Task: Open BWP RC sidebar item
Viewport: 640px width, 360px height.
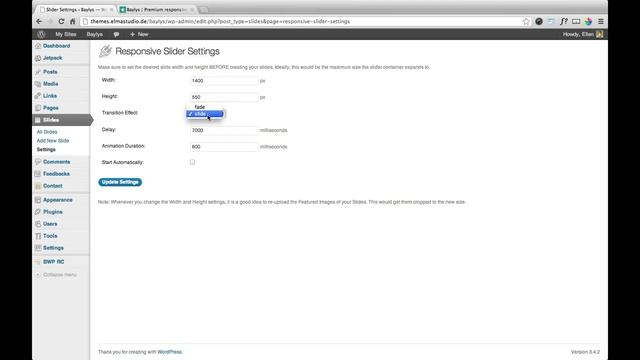Action: (53, 262)
